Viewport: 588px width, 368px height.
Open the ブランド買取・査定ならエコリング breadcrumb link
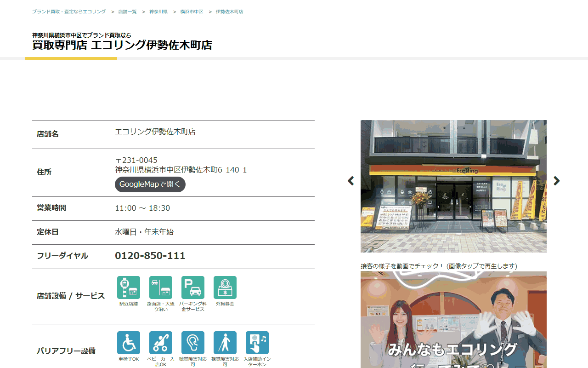click(69, 11)
